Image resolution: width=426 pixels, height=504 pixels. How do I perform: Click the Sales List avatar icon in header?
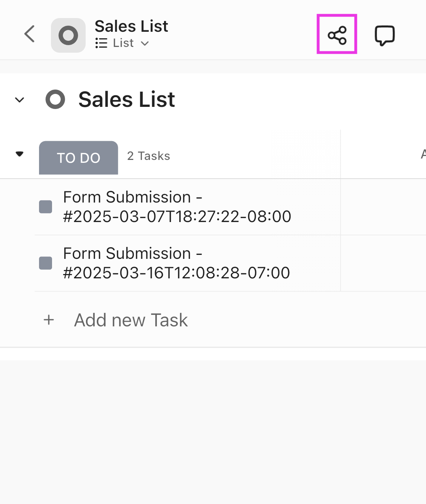pos(68,34)
